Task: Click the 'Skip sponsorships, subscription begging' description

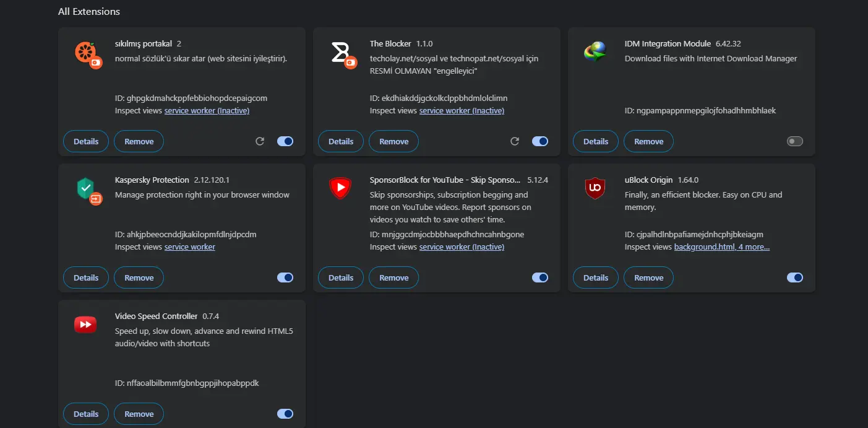Action: [450, 207]
